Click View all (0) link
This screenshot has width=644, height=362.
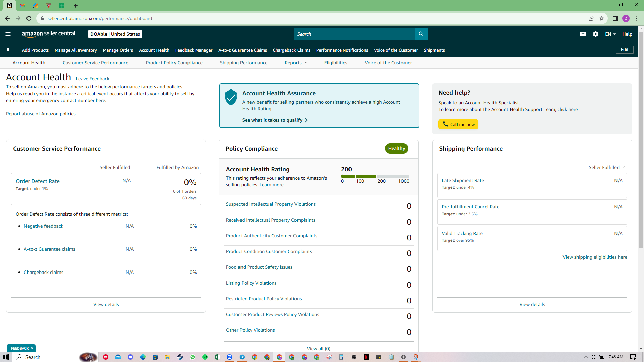318,349
